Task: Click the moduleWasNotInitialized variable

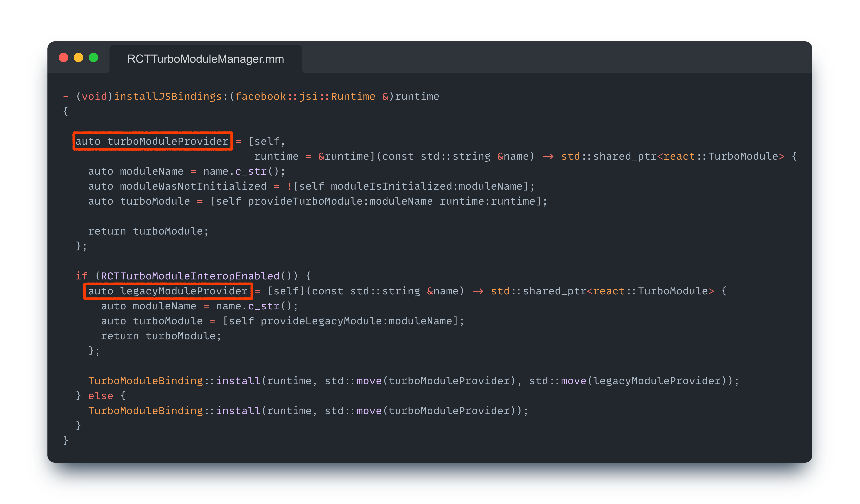Action: 193,186
